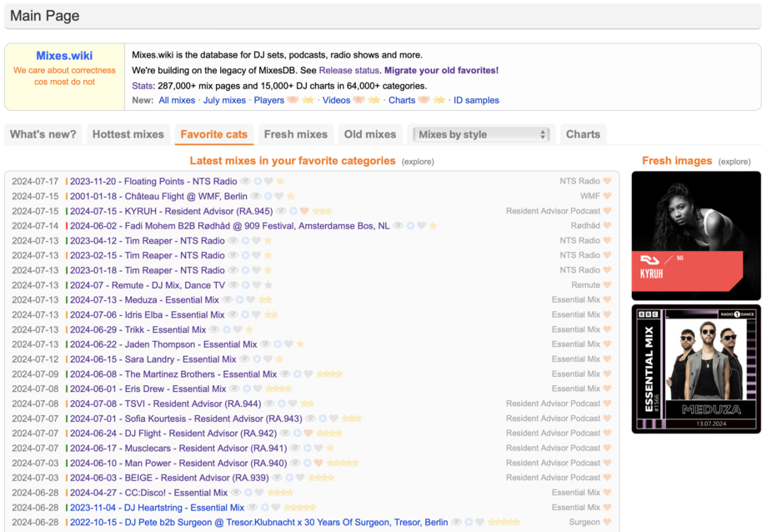
Task: Switch to the What's new? tab
Action: 43,134
